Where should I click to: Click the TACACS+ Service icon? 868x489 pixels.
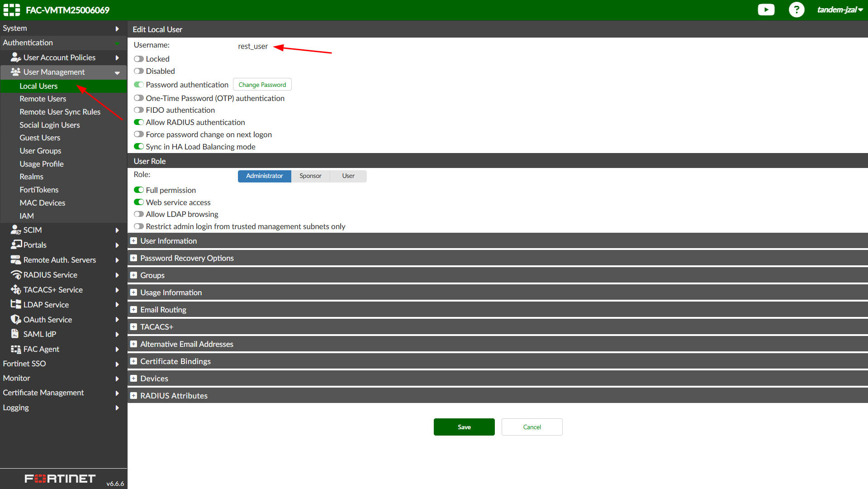[16, 290]
